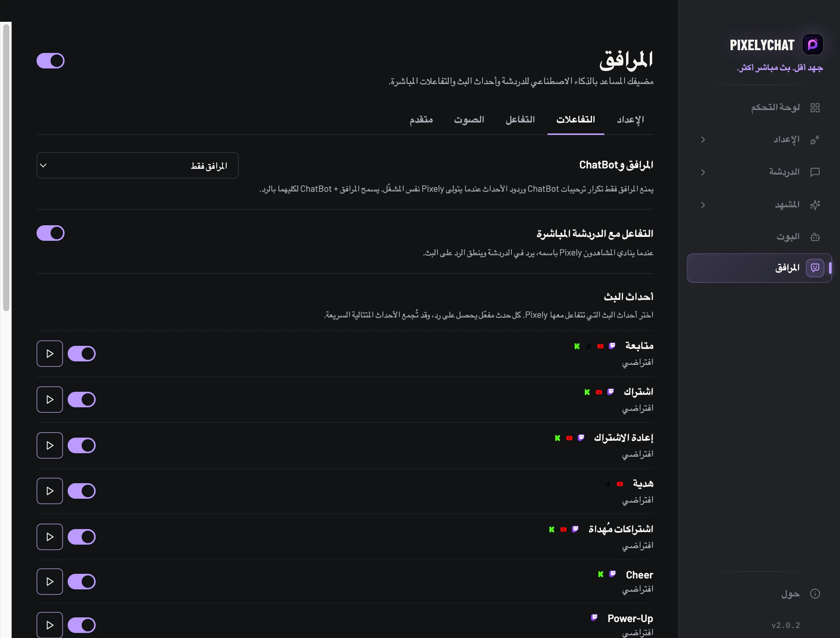Screen dimensions: 840x638
Task: Click Kick icon next to اشتراكات مُهداة
Action: point(552,529)
